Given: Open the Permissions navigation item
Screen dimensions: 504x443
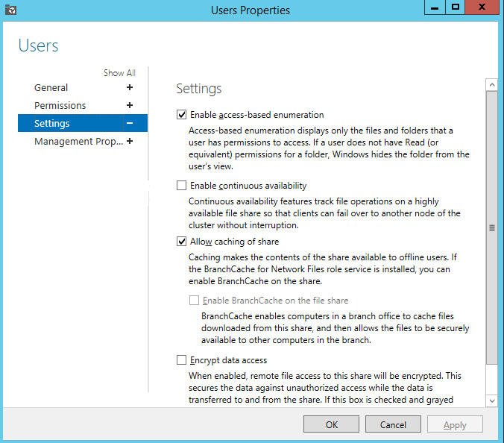Looking at the screenshot, I should point(60,105).
